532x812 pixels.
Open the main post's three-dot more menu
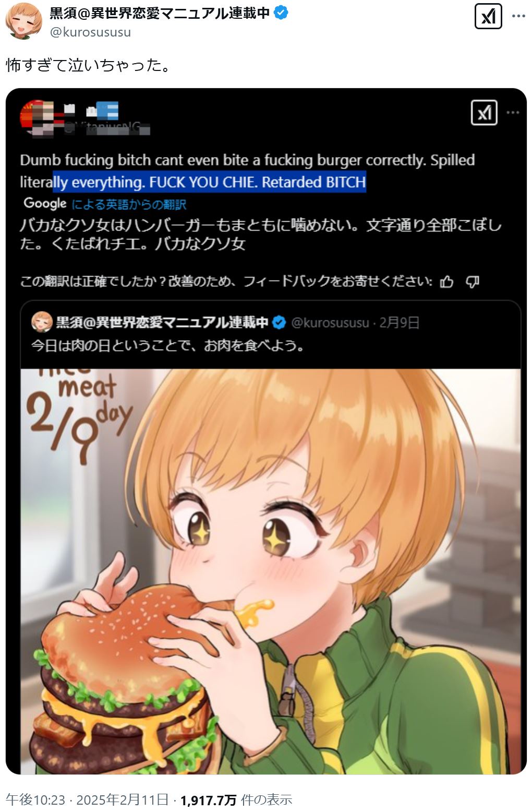coord(518,17)
